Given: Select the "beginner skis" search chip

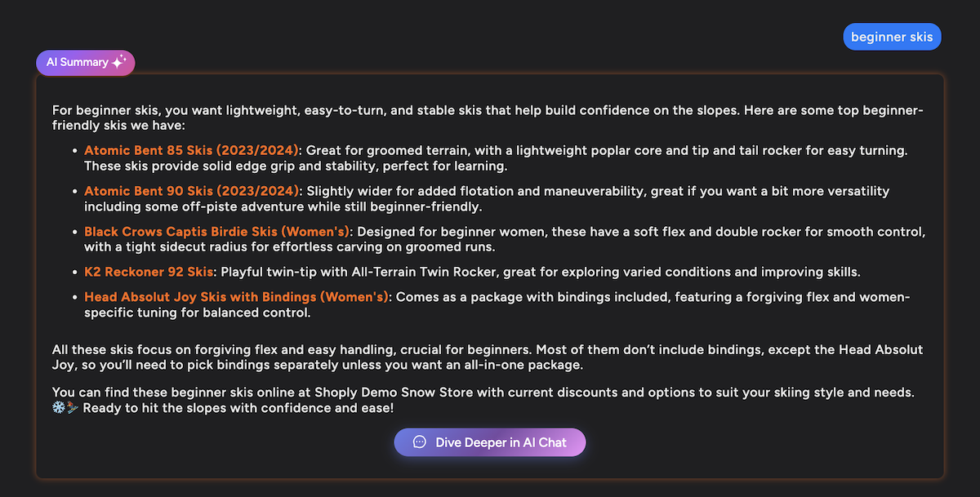Looking at the screenshot, I should [x=892, y=37].
